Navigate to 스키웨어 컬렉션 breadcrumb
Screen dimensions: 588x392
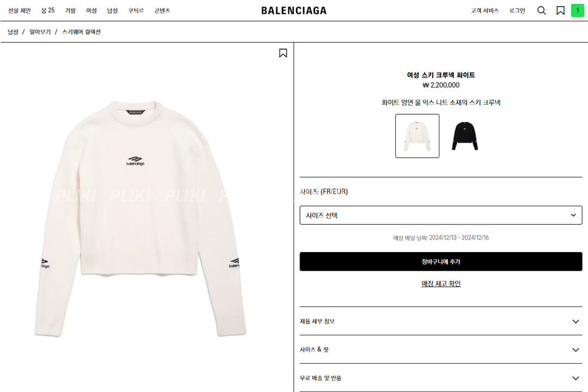[81, 32]
